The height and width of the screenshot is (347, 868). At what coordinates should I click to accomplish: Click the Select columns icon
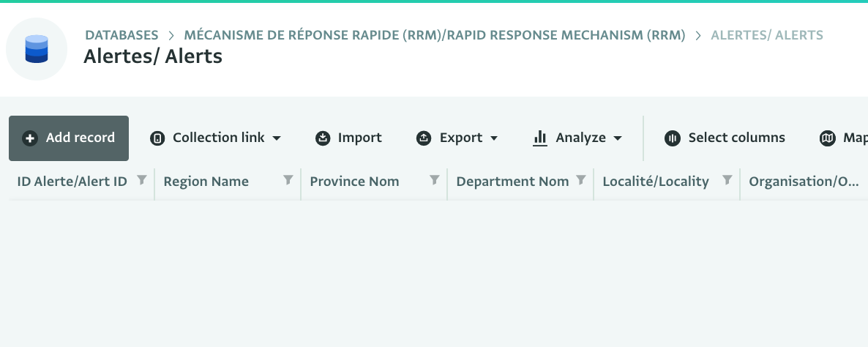click(x=672, y=138)
